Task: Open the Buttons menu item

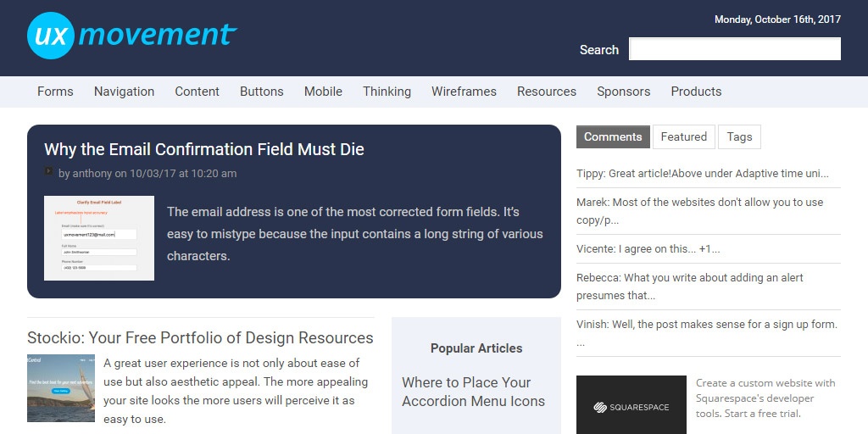Action: point(261,92)
